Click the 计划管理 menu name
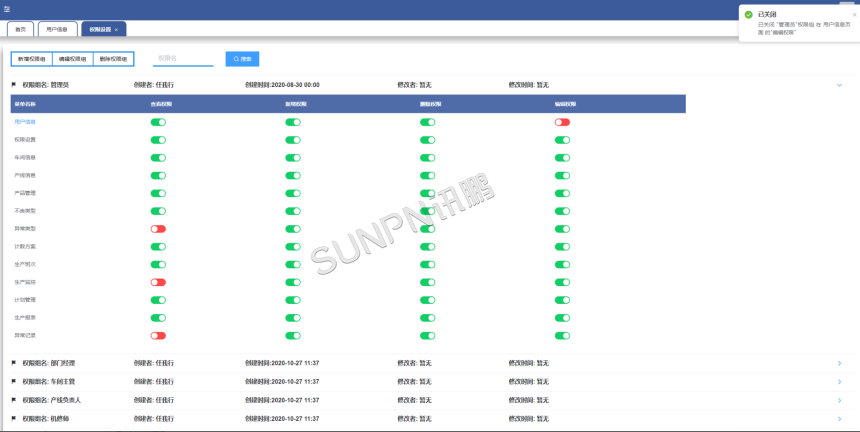860x432 pixels. pyautogui.click(x=25, y=300)
